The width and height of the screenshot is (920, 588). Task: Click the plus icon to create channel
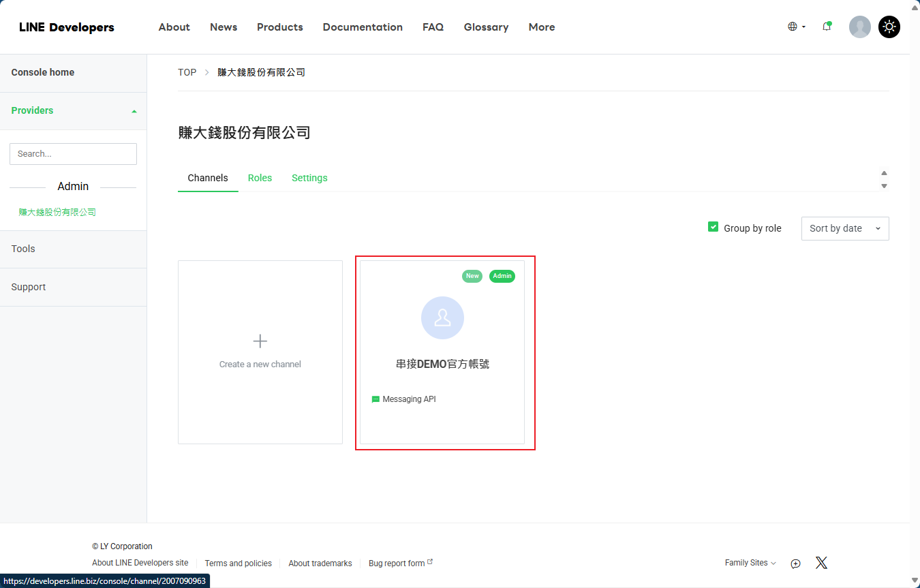coord(260,341)
